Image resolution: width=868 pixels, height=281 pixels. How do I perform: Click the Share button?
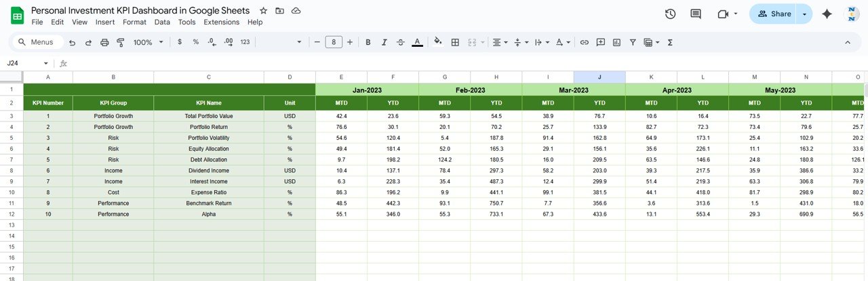click(774, 14)
